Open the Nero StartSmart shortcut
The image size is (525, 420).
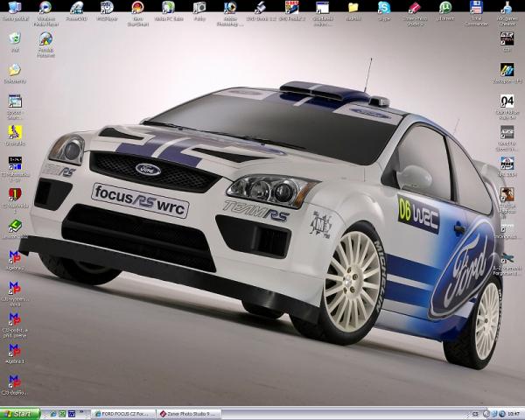click(137, 9)
